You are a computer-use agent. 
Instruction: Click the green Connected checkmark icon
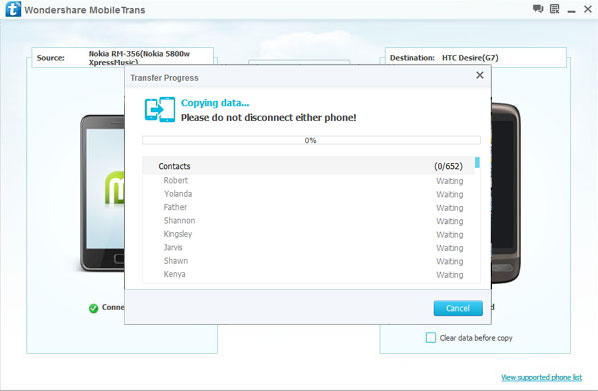pos(93,308)
